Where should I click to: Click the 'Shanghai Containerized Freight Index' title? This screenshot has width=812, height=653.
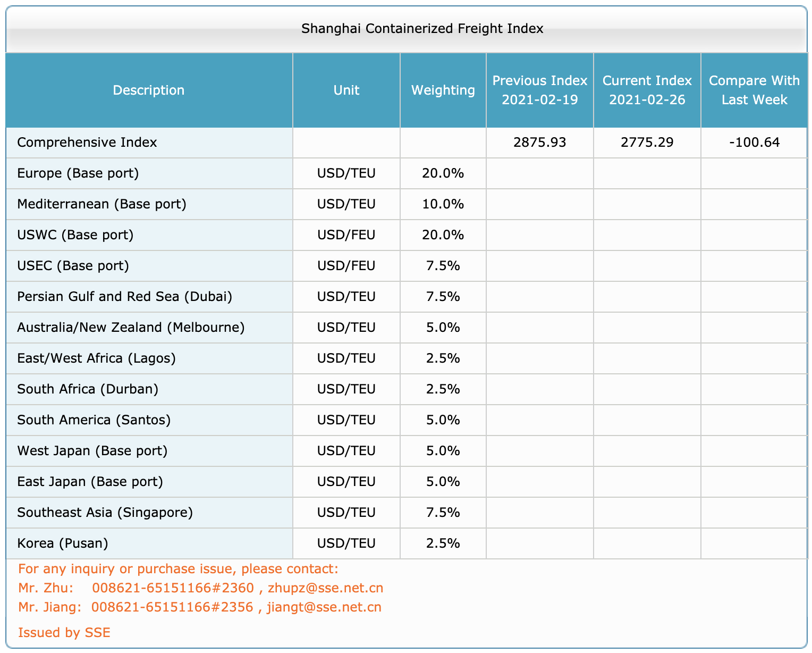tap(422, 29)
